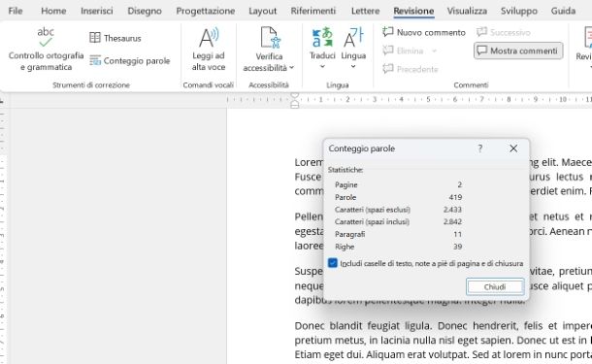Expand the Traduci dropdown arrow
This screenshot has width=592, height=364.
322,66
